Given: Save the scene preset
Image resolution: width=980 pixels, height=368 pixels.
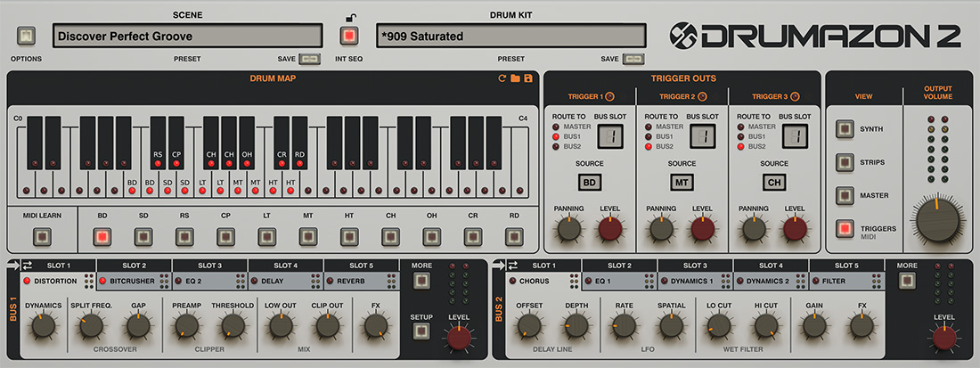Looking at the screenshot, I should pos(310,60).
